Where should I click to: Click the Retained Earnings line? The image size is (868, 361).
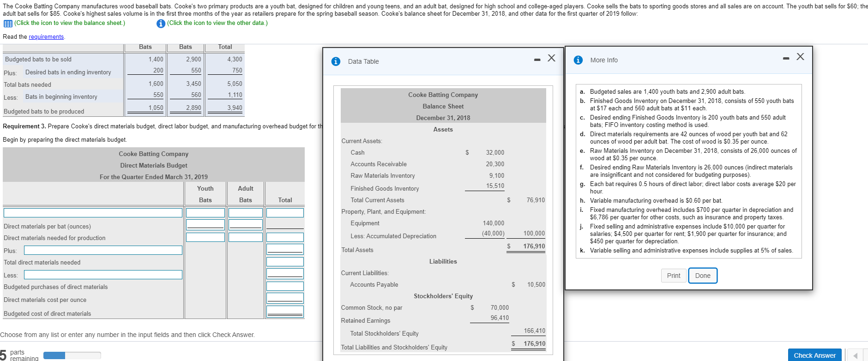[366, 321]
